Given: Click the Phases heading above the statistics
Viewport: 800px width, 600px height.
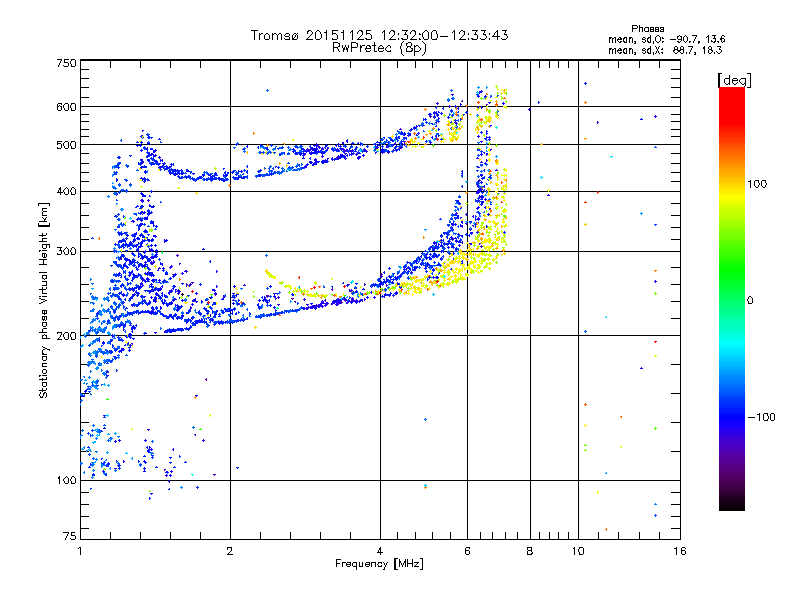Looking at the screenshot, I should [x=647, y=29].
